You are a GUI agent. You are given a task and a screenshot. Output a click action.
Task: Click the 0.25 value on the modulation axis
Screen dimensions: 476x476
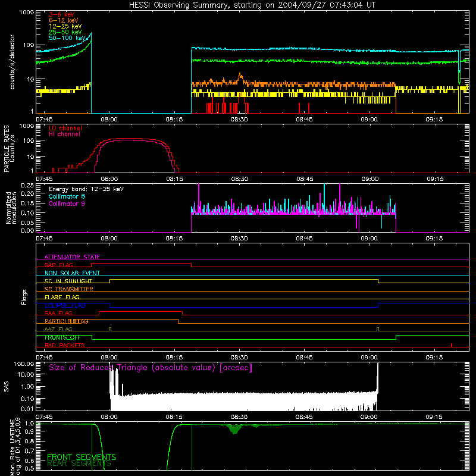(27, 185)
